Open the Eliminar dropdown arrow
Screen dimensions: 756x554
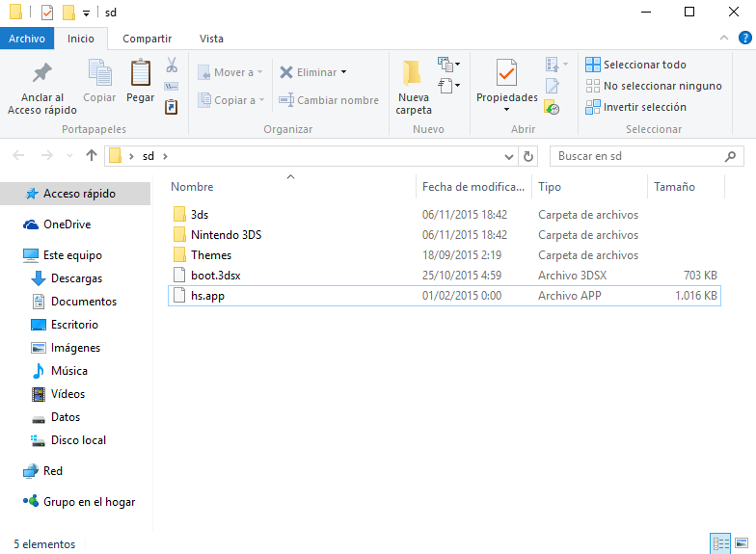[343, 72]
